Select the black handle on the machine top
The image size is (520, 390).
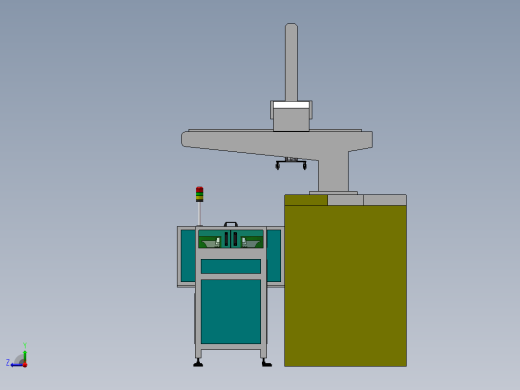point(231,224)
